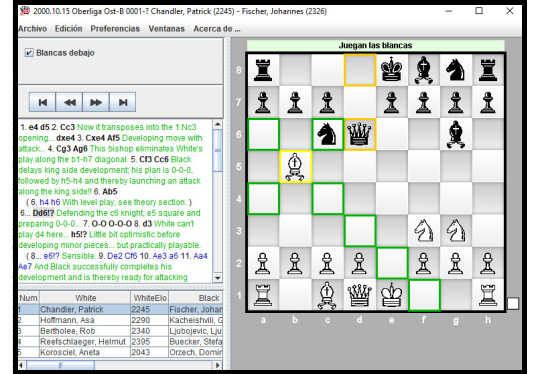Select the black rook on a8
Viewport: 540px width, 374px height.
point(263,70)
